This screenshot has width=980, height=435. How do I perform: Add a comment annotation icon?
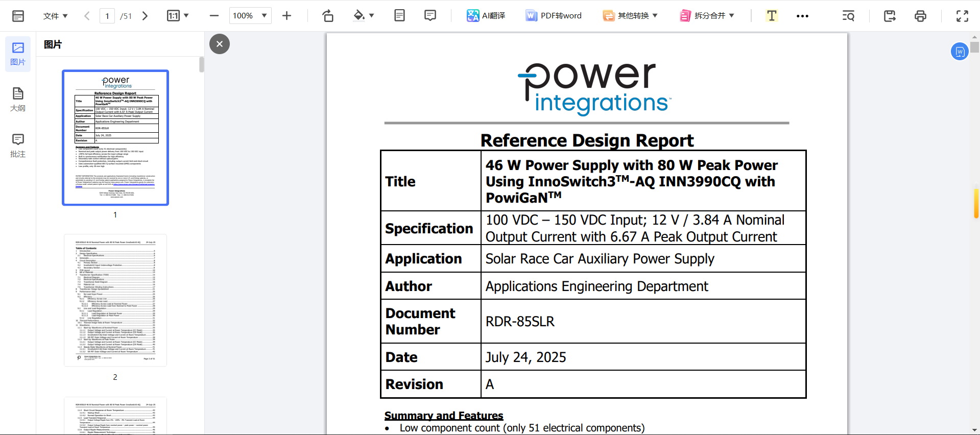tap(430, 16)
